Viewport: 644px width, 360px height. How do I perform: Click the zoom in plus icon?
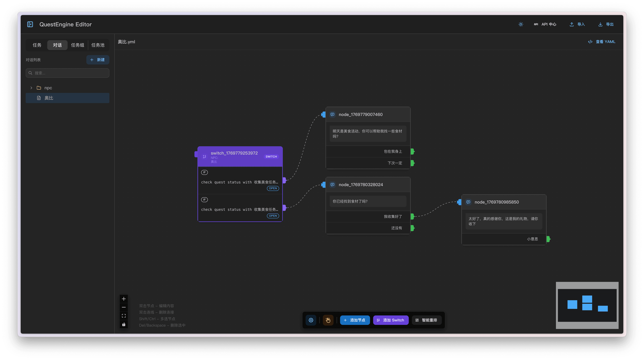pos(124,299)
